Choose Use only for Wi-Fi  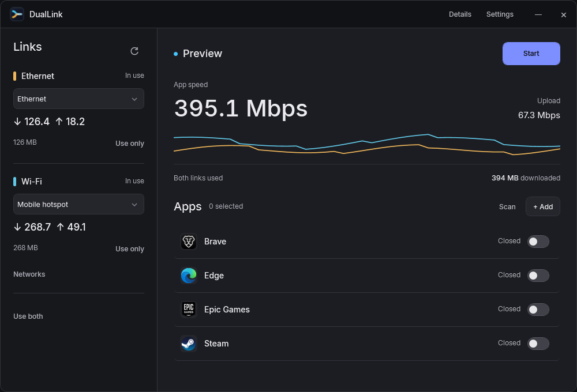coord(129,249)
